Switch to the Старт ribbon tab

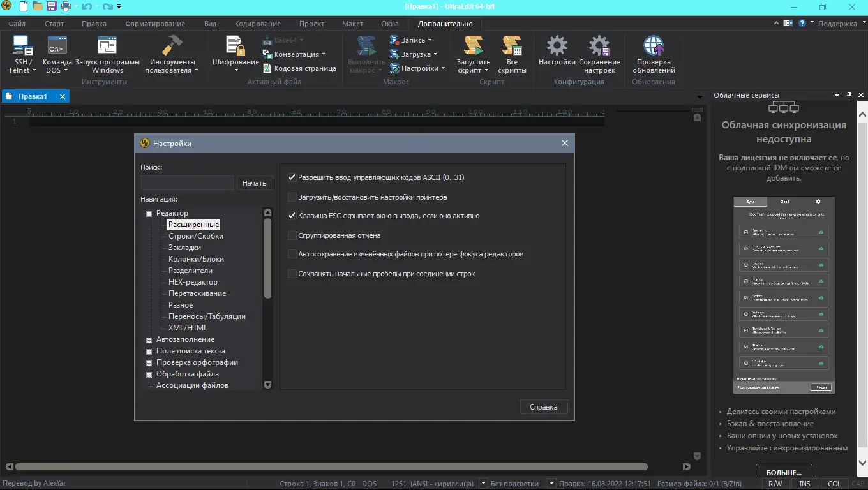pos(54,24)
